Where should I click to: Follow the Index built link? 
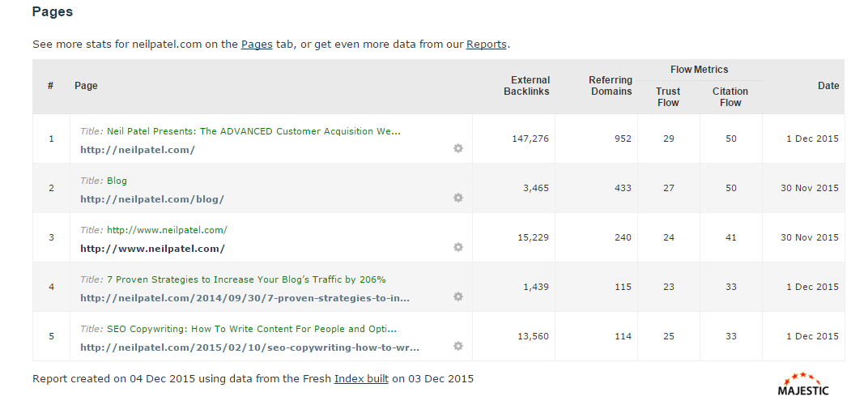point(361,379)
